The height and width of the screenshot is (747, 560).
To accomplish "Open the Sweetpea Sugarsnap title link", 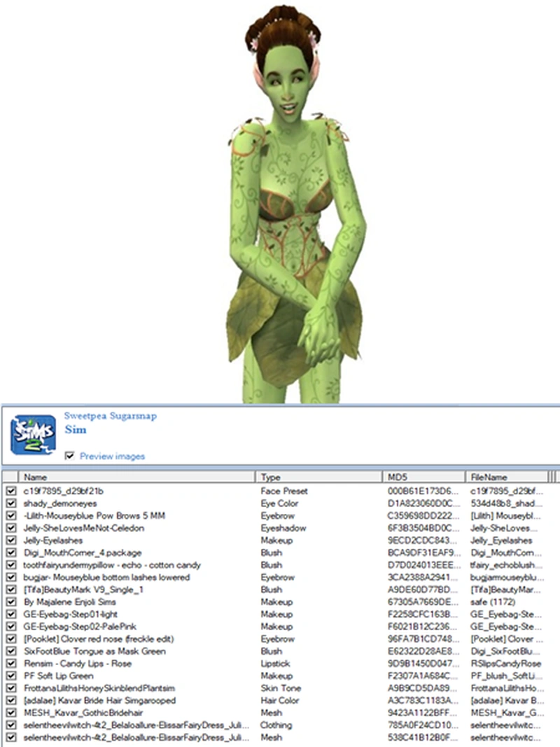I will pos(110,416).
